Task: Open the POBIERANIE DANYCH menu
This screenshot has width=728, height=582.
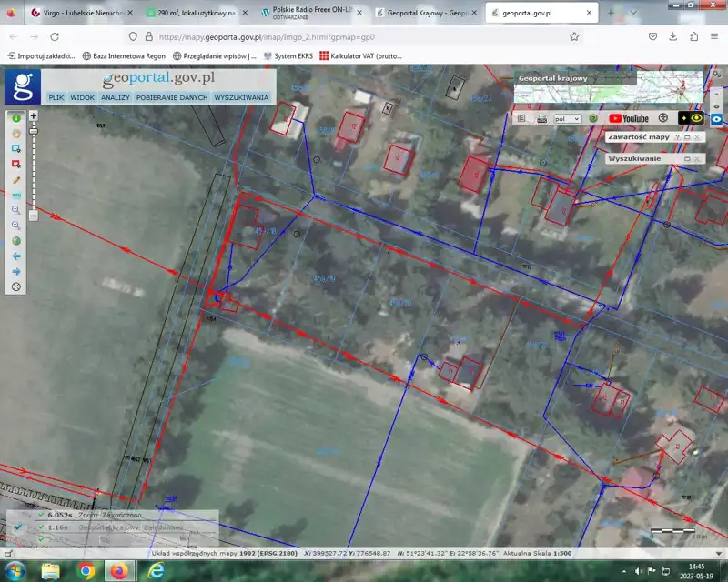Action: pyautogui.click(x=172, y=97)
